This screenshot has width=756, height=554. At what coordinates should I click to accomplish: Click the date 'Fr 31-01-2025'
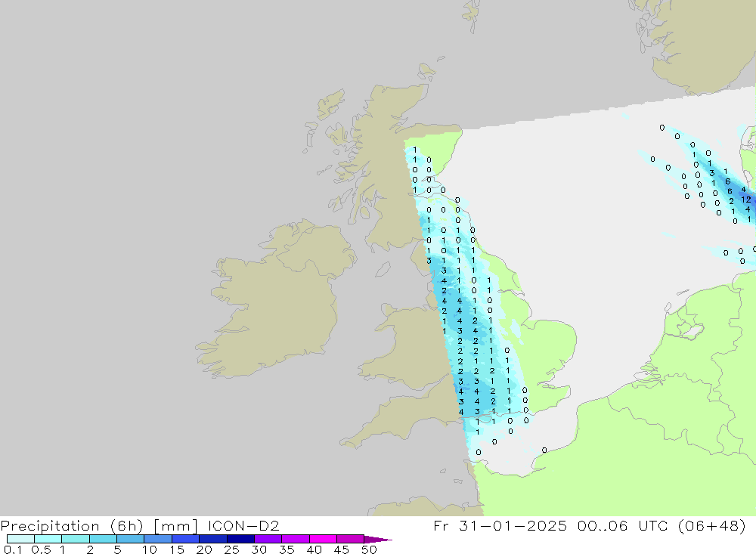click(500, 525)
